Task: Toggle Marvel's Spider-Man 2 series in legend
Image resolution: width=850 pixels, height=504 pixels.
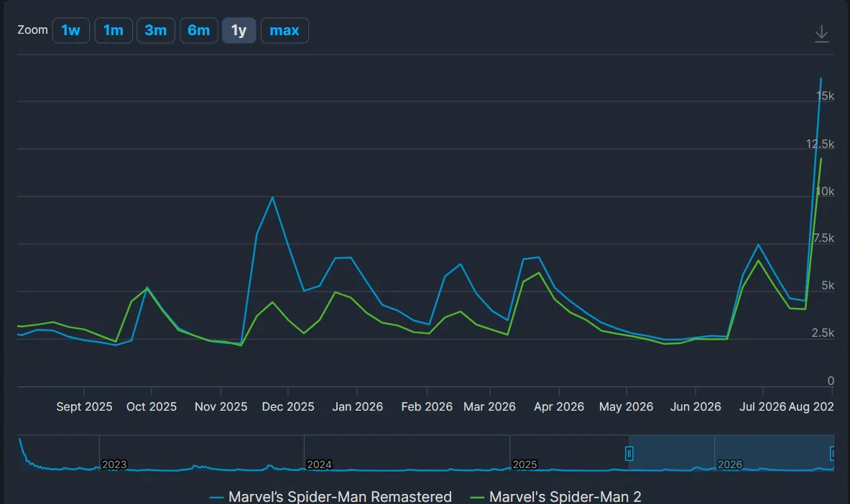Action: [555, 496]
